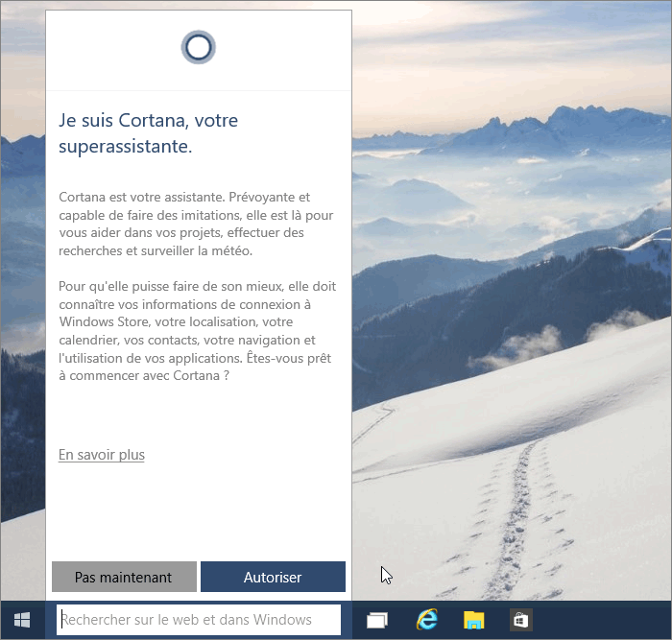672x640 pixels.
Task: Click paragraph starting "Pour qu'elle puisse faire"
Action: (x=197, y=331)
